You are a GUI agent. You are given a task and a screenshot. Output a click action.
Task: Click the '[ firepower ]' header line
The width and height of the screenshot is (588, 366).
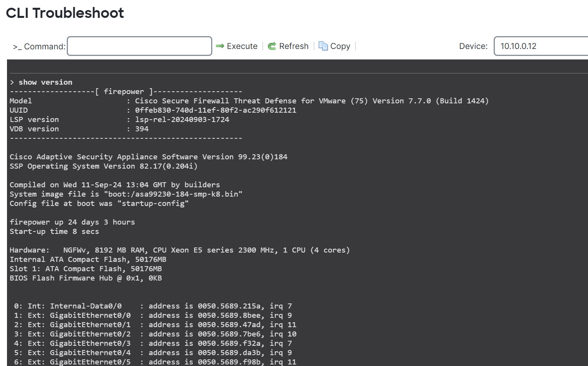[x=126, y=91]
